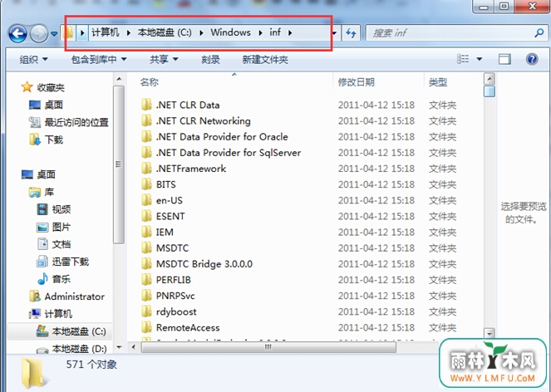The width and height of the screenshot is (551, 392).
Task: Open the address bar history dropdown
Action: [335, 33]
